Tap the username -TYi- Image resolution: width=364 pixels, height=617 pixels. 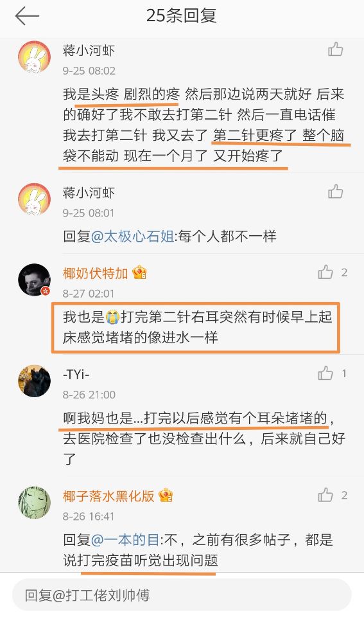(76, 374)
